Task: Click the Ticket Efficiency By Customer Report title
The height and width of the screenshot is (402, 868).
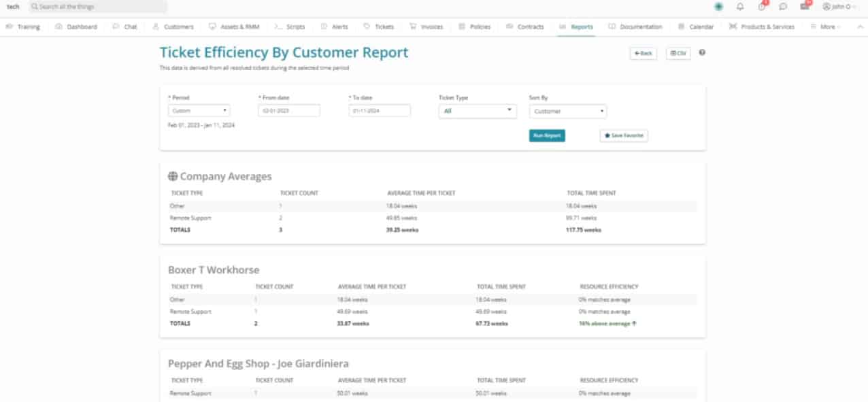Action: (x=284, y=52)
